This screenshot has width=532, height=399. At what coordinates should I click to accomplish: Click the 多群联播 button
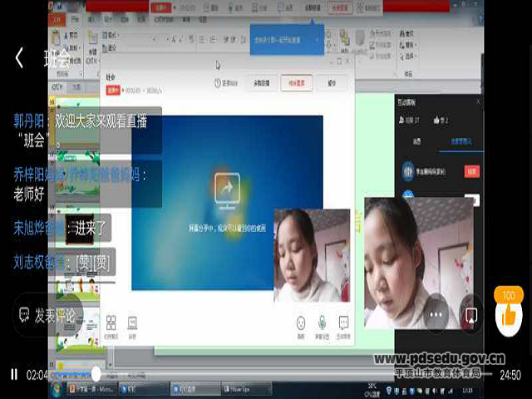pyautogui.click(x=260, y=83)
